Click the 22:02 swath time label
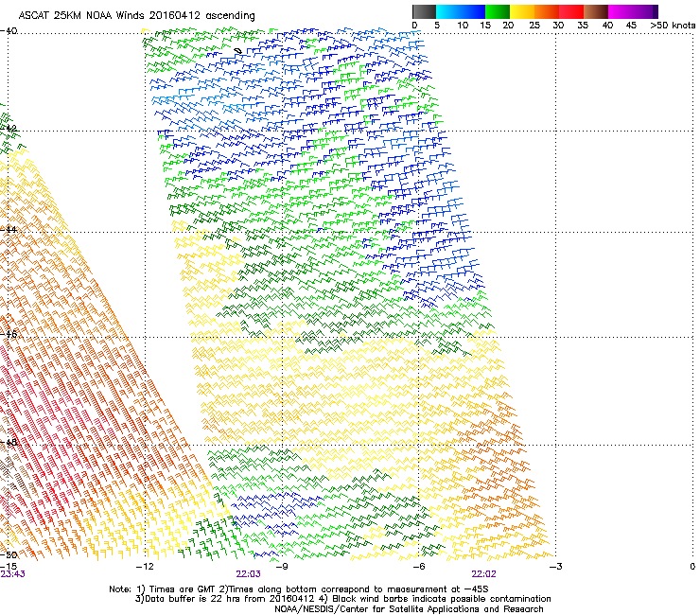 coord(484,574)
